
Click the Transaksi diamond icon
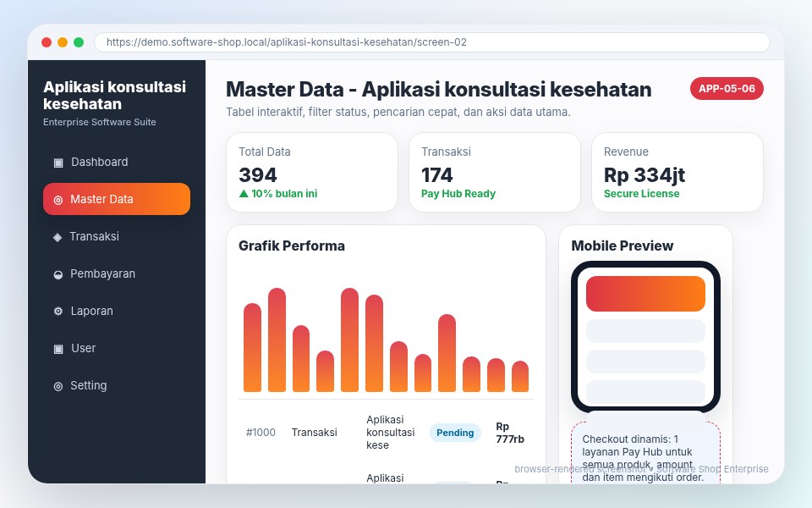point(58,237)
